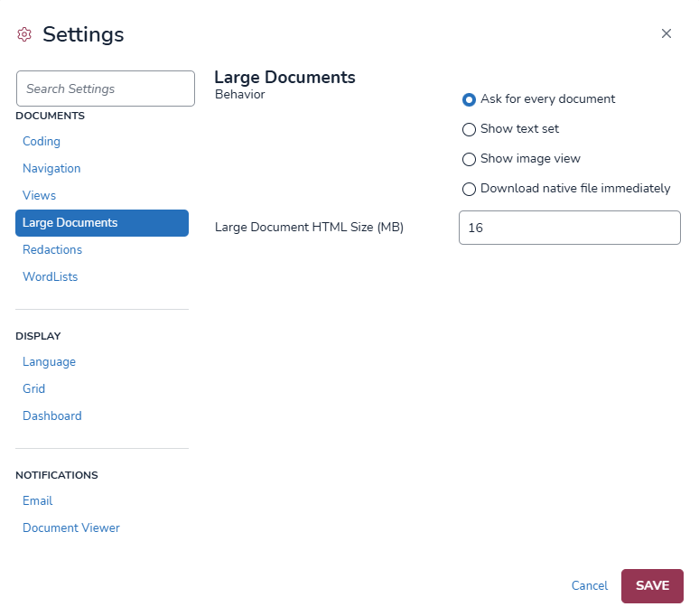Click the Search Settings field

tap(106, 89)
